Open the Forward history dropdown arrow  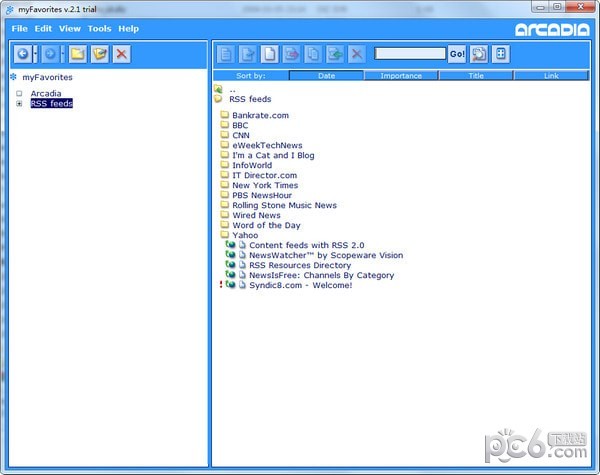click(63, 54)
